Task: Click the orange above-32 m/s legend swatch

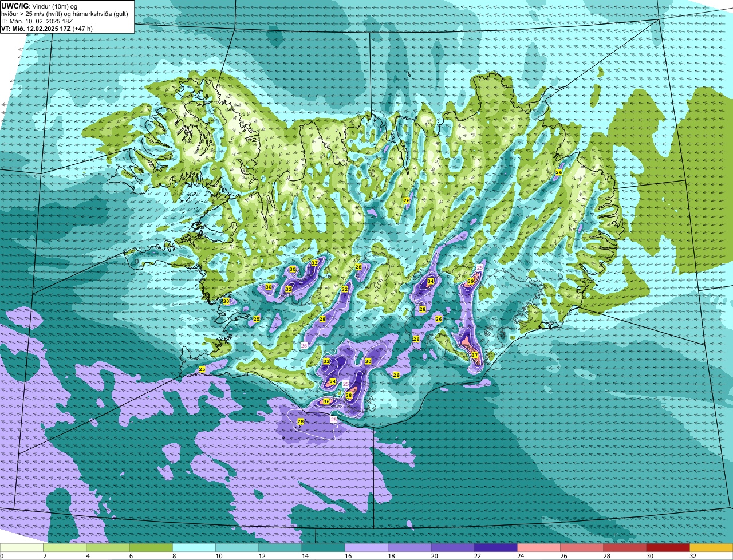Action: pyautogui.click(x=711, y=547)
